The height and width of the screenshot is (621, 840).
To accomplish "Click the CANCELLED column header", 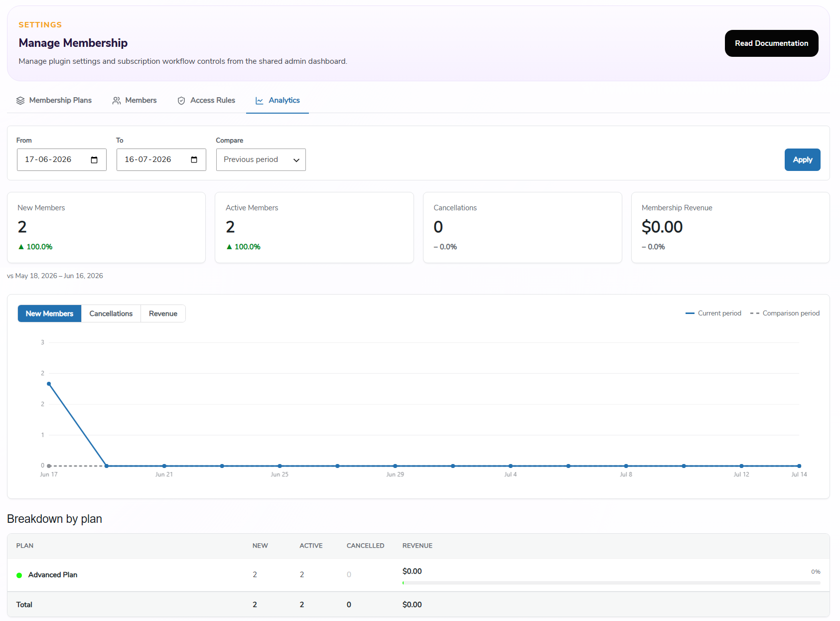I will click(x=366, y=546).
